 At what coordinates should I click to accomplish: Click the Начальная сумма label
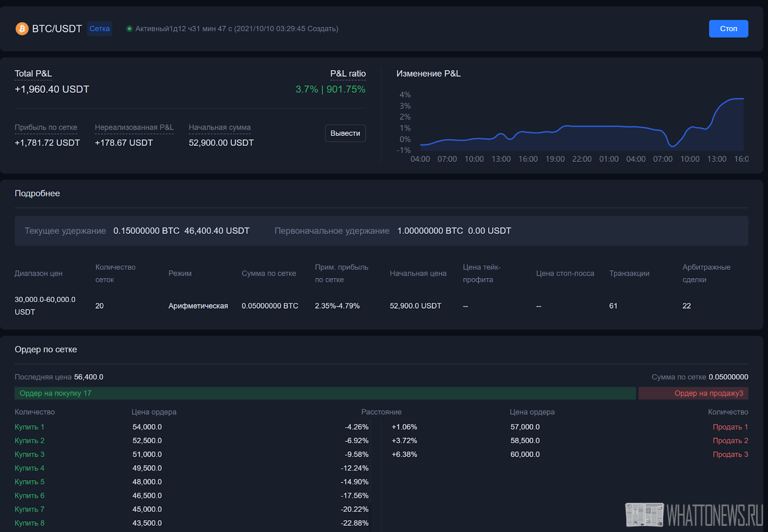tap(219, 127)
